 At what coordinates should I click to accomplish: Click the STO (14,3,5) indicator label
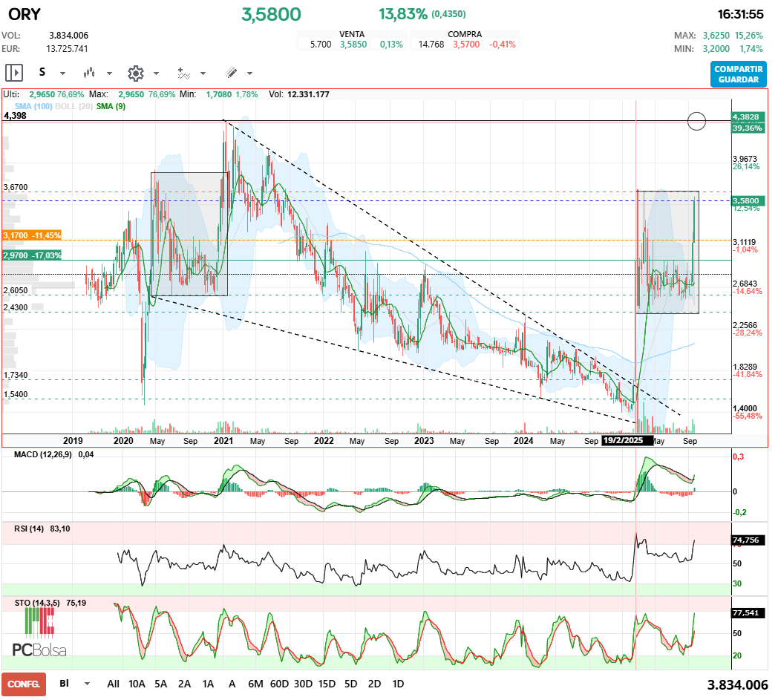[x=37, y=603]
